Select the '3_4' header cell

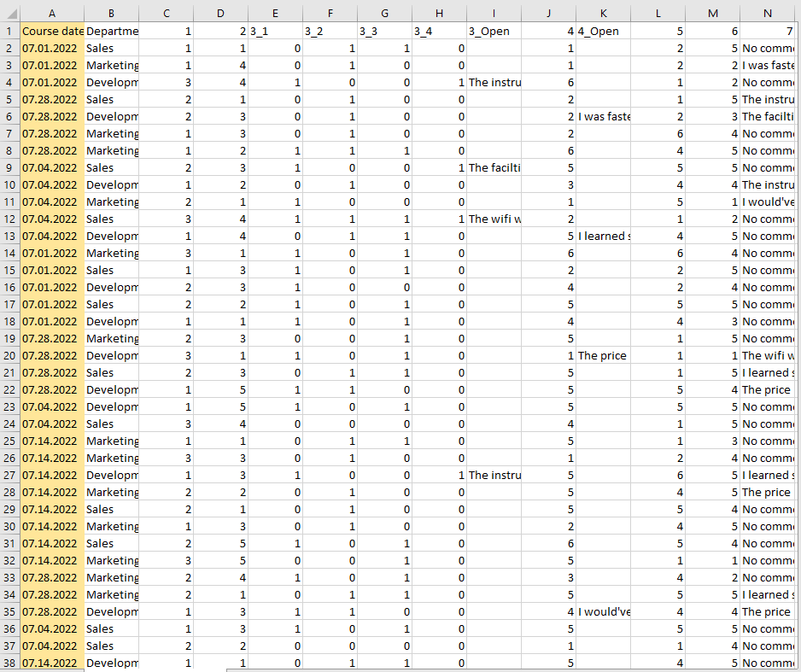click(x=439, y=31)
